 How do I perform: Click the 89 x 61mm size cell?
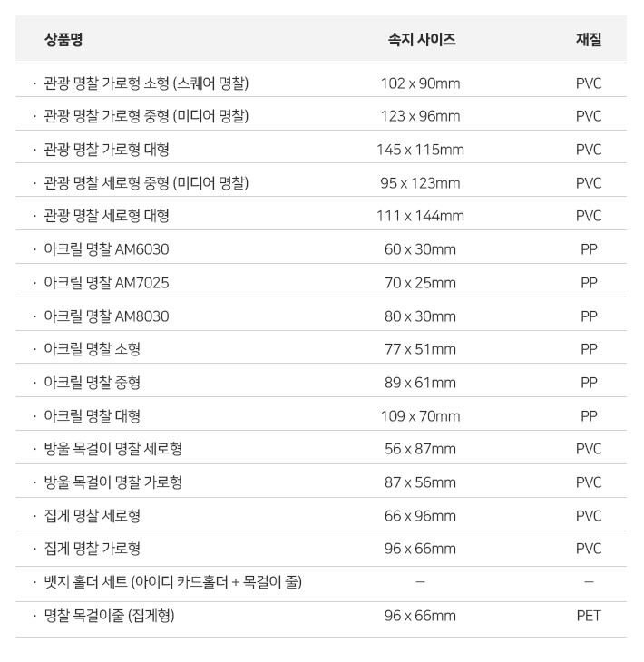coord(420,383)
